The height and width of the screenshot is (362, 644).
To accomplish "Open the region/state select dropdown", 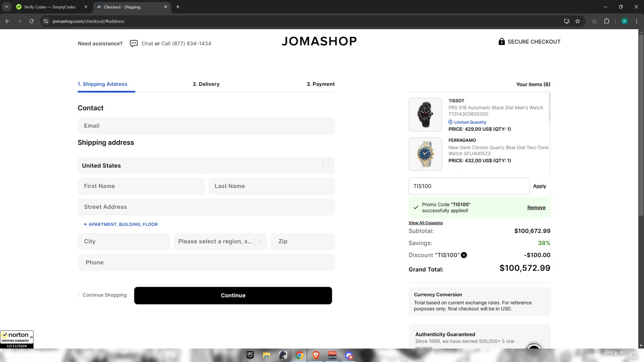I will click(x=220, y=241).
